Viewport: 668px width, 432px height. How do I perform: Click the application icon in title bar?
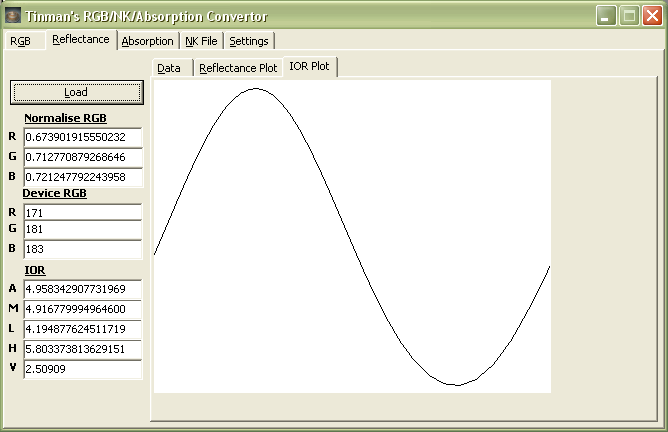13,15
